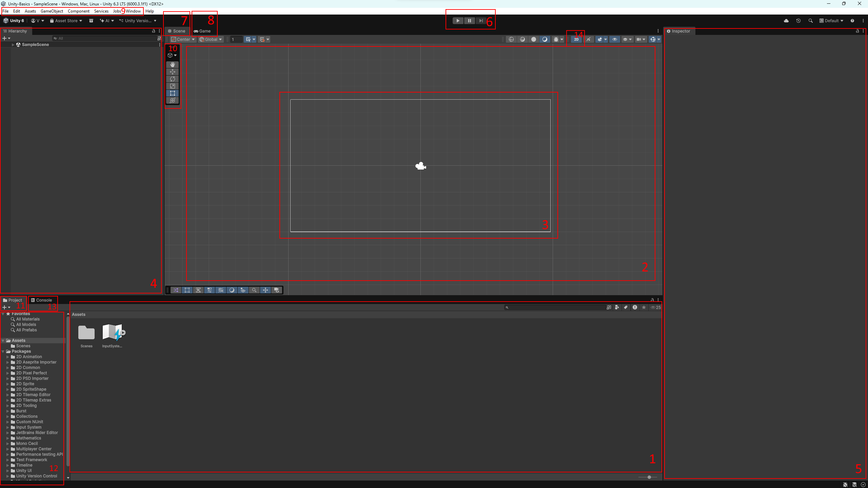The width and height of the screenshot is (868, 488).
Task: Open the GameObject menu
Action: pos(52,11)
